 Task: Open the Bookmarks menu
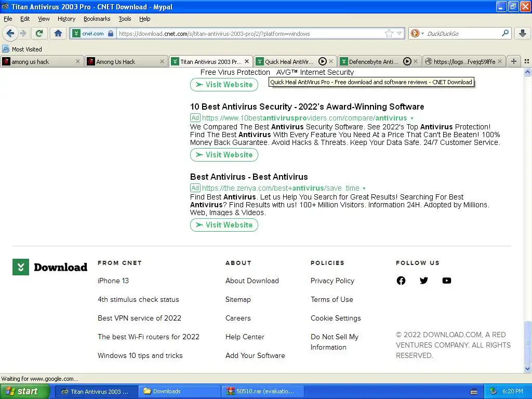97,19
